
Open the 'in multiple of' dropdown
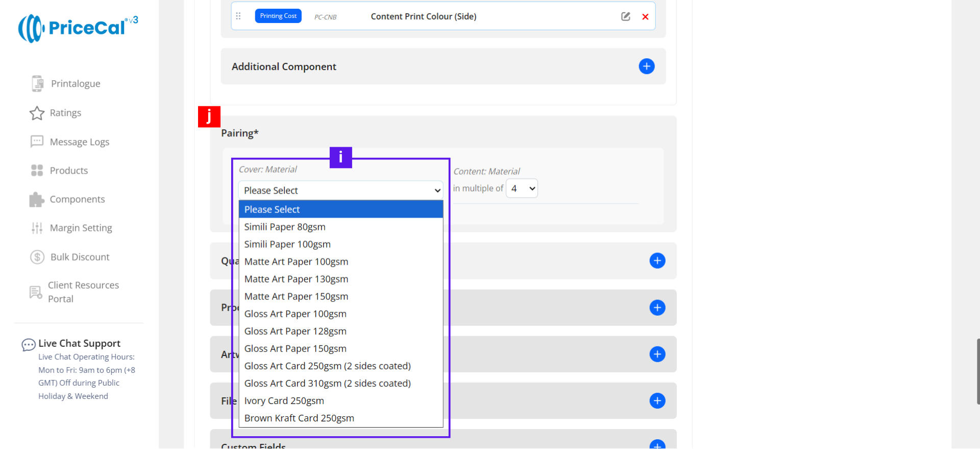point(522,188)
